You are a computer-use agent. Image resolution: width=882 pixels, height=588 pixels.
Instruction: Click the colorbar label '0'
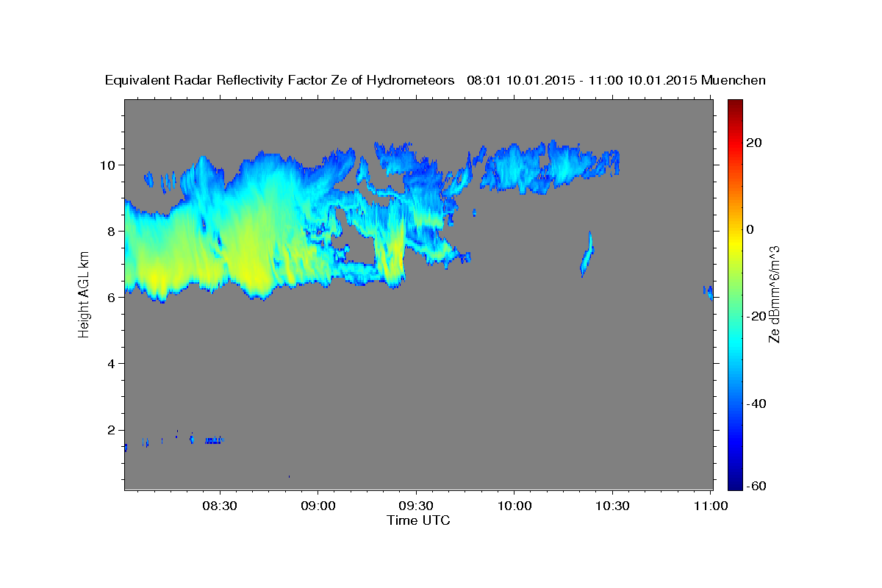[750, 229]
